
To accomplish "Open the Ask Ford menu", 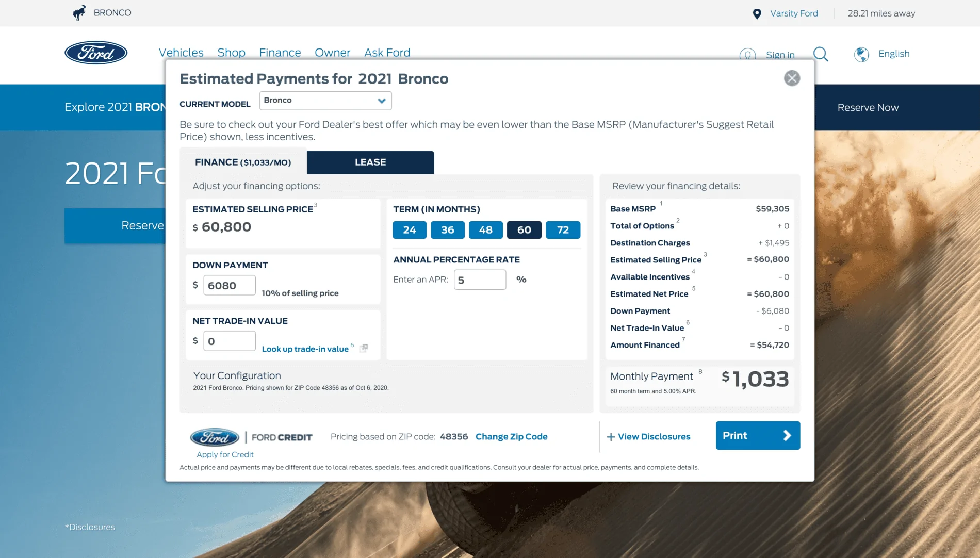I will click(387, 53).
